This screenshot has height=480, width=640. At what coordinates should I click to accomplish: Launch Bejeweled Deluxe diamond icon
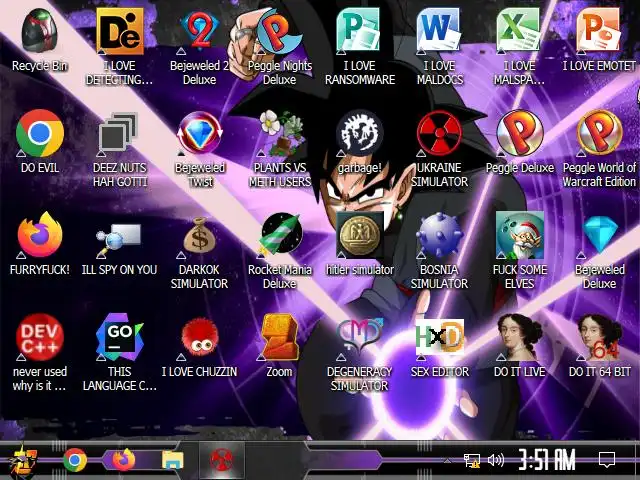coord(599,235)
